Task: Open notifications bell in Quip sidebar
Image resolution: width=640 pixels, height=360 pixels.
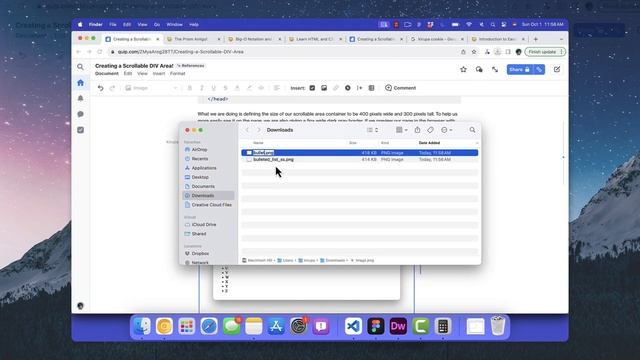Action: click(x=80, y=98)
